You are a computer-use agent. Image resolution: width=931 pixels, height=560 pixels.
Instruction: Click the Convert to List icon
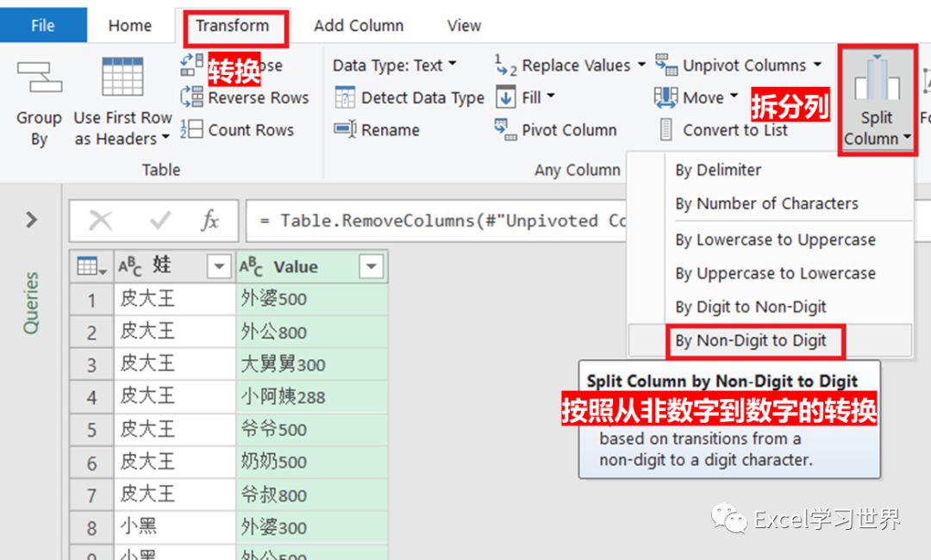[x=666, y=129]
